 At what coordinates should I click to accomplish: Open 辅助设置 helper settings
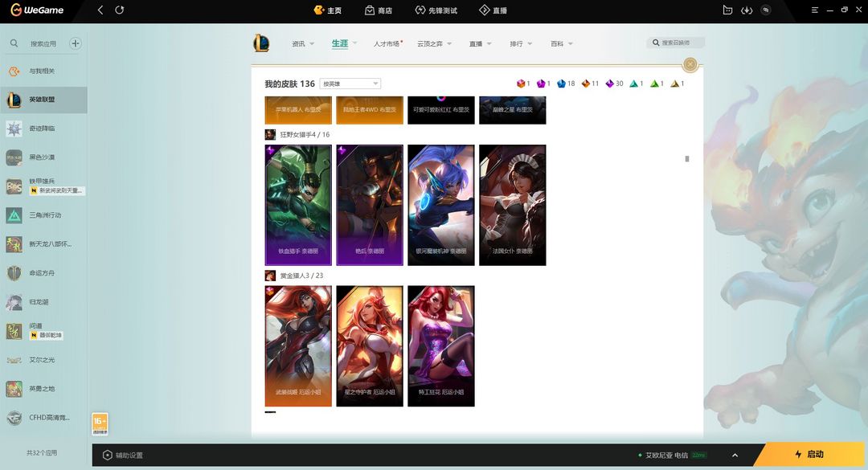pos(123,455)
